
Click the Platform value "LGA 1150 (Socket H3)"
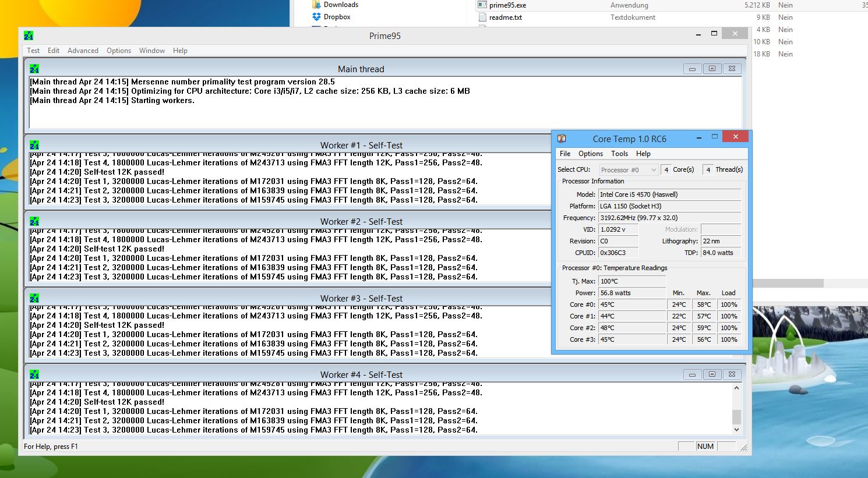[669, 206]
